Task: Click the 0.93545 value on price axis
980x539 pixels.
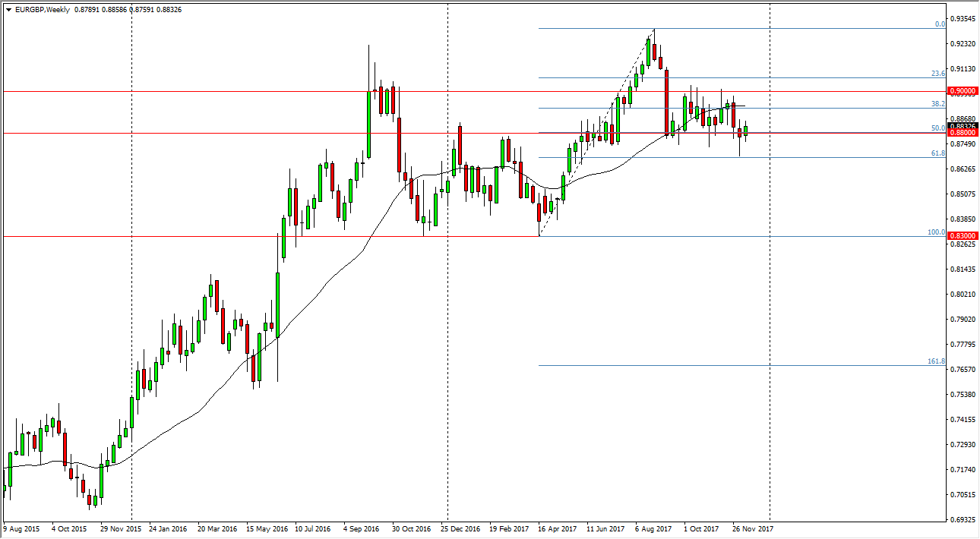Action: click(962, 19)
